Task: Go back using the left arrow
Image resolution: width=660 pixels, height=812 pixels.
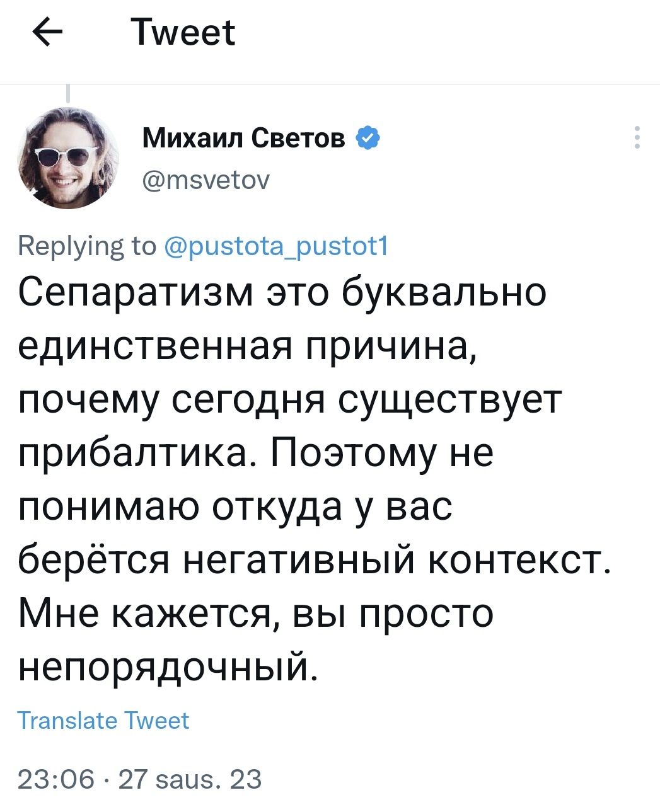Action: [x=47, y=33]
